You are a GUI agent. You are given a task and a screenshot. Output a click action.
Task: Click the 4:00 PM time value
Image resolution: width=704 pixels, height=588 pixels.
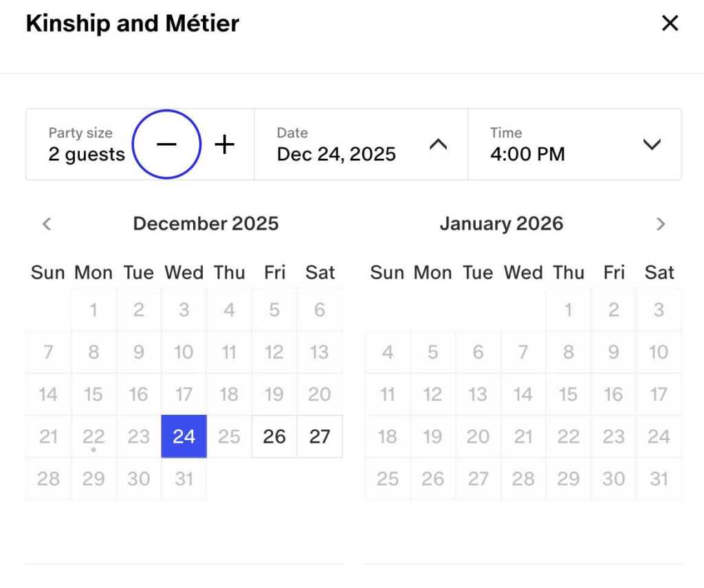click(x=527, y=153)
